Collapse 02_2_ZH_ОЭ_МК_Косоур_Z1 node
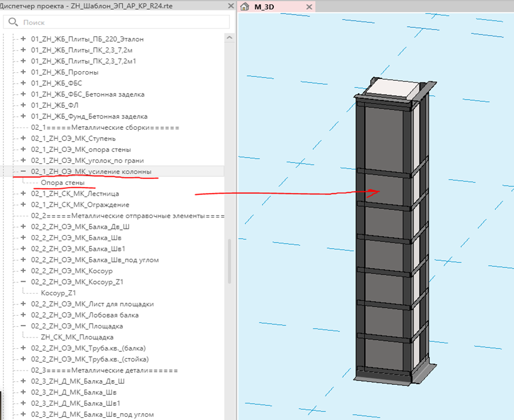Image resolution: width=514 pixels, height=420 pixels. click(x=23, y=282)
